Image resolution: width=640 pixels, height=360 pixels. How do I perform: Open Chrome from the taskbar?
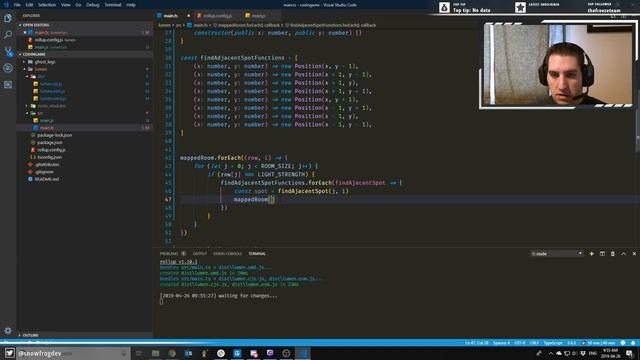click(172, 353)
